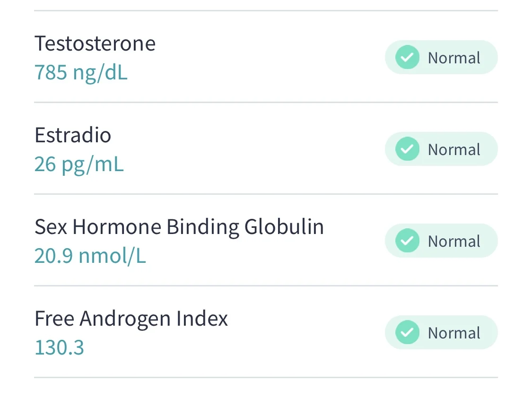
Task: Select the Normal status text for Estradio
Action: point(454,149)
